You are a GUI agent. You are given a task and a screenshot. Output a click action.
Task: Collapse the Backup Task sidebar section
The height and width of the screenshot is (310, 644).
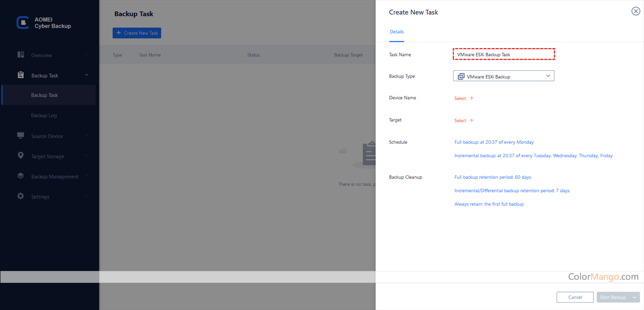tap(86, 75)
